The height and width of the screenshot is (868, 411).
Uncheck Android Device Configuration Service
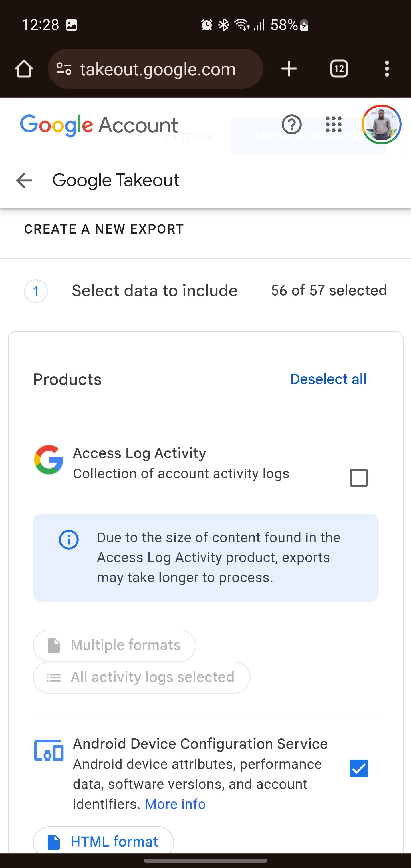(x=359, y=769)
